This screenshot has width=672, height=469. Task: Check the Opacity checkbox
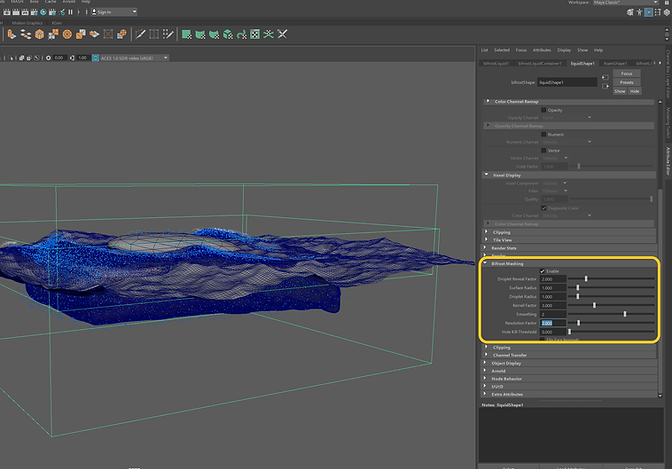(x=543, y=110)
